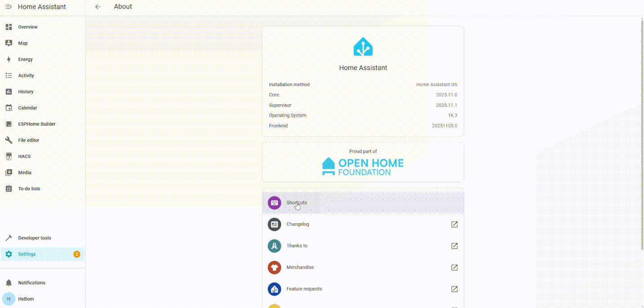The image size is (644, 308).
Task: Click the Settings badge showing 2
Action: pos(77,254)
